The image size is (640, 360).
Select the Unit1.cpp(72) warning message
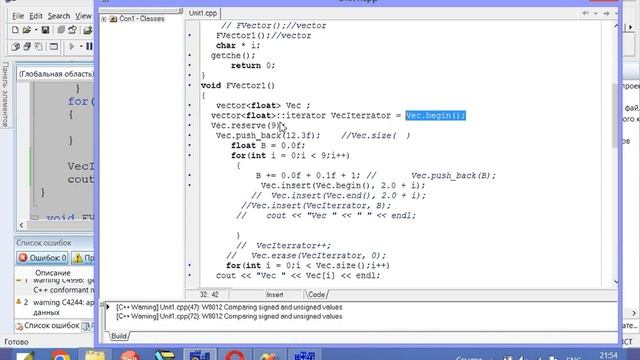[229, 317]
